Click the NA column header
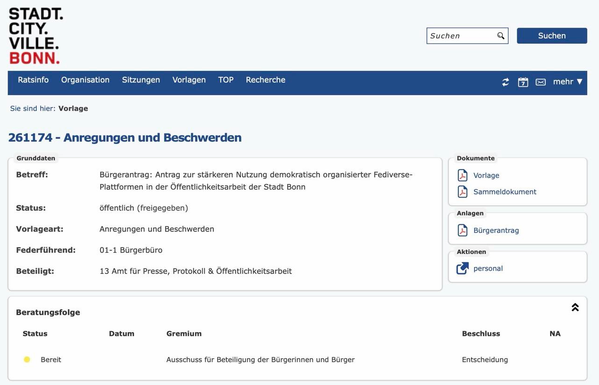Viewport: 599px width, 385px height. (555, 333)
